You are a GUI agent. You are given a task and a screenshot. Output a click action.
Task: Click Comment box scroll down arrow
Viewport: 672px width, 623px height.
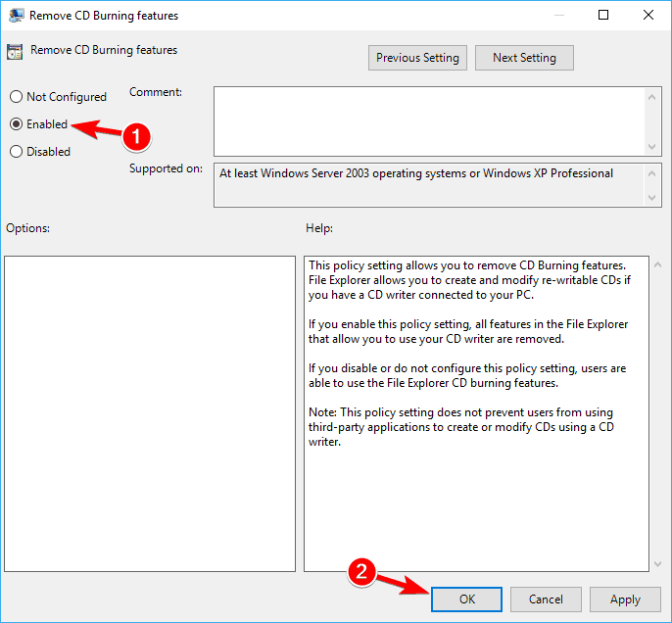(x=651, y=147)
